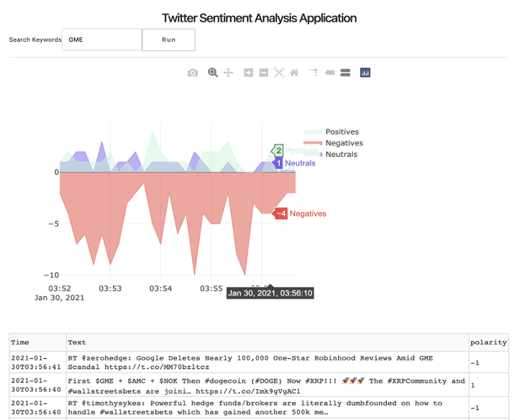Click the Twitter Sentiment Analysis Application title
Screen dimensions: 515x420
(x=259, y=18)
